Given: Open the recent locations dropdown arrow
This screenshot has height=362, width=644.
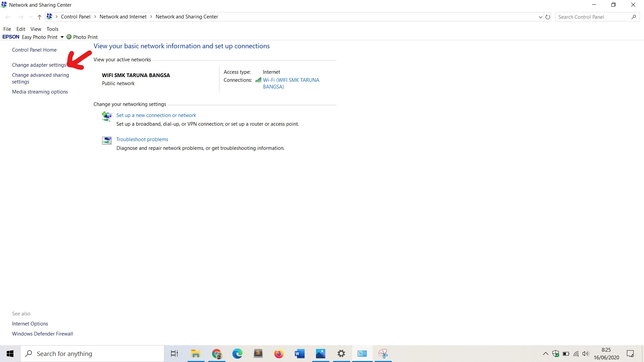Looking at the screenshot, I should (x=31, y=17).
